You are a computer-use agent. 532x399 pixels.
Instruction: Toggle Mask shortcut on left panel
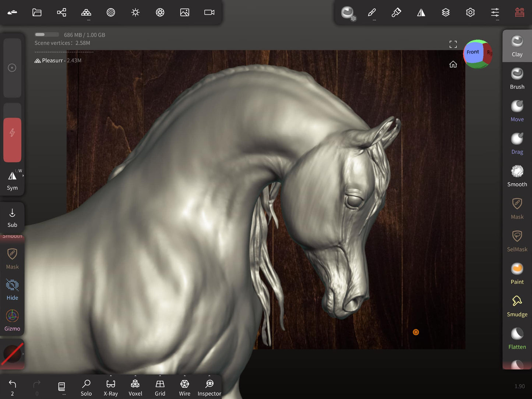click(x=12, y=258)
